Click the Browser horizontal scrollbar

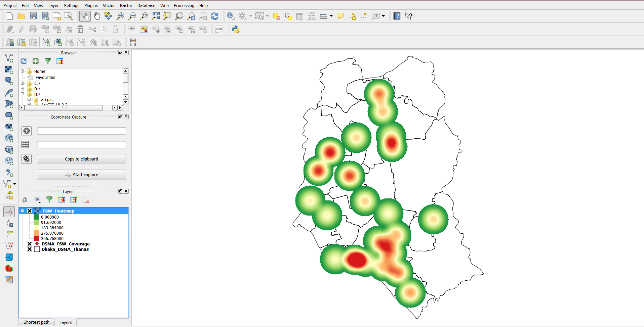[64, 108]
